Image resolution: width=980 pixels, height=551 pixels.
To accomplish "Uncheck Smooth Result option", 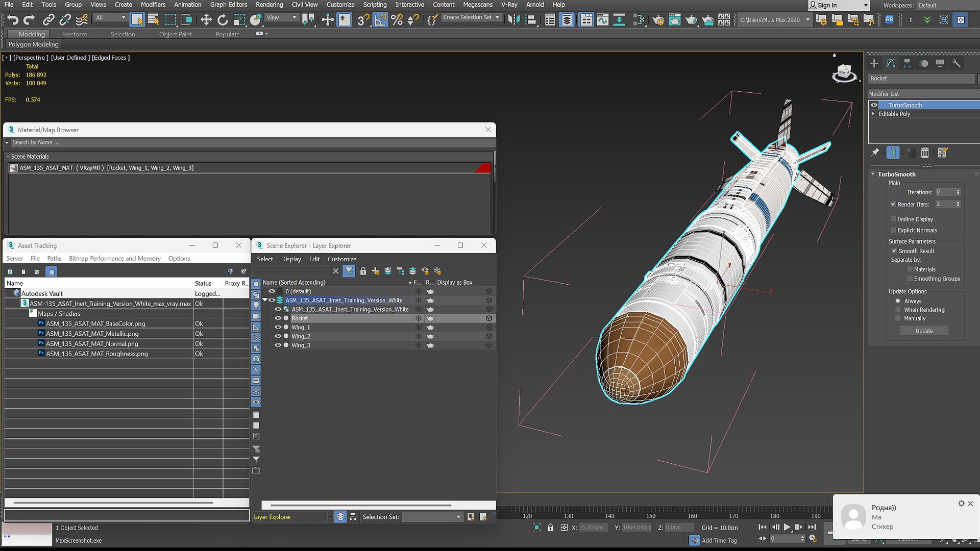I will 894,251.
